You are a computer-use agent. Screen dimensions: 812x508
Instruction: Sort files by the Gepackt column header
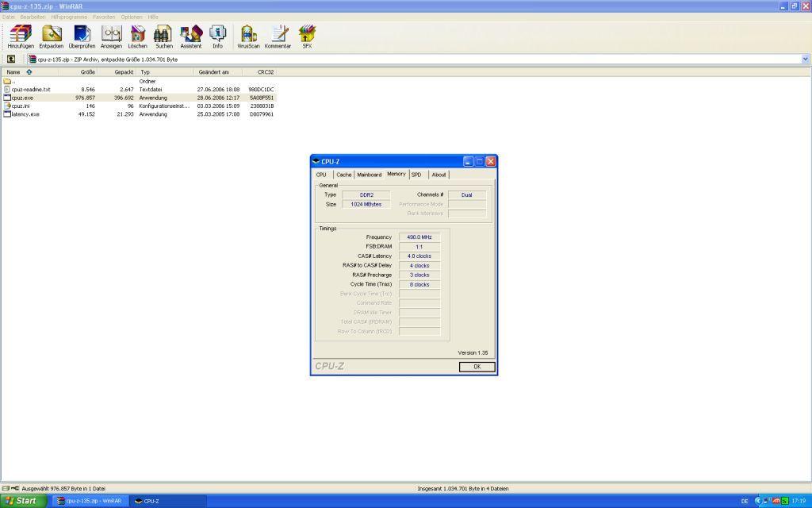117,72
